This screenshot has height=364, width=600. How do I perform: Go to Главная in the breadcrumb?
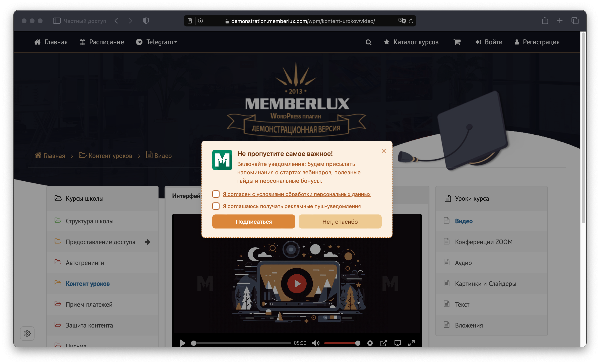click(x=54, y=156)
